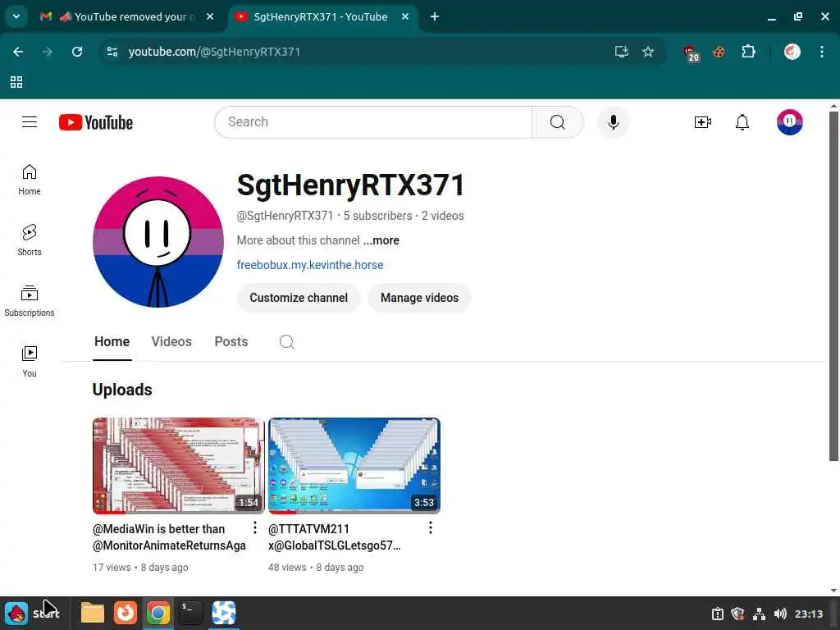Click the YouTube logo
Screen dimensions: 840x630
pos(96,122)
